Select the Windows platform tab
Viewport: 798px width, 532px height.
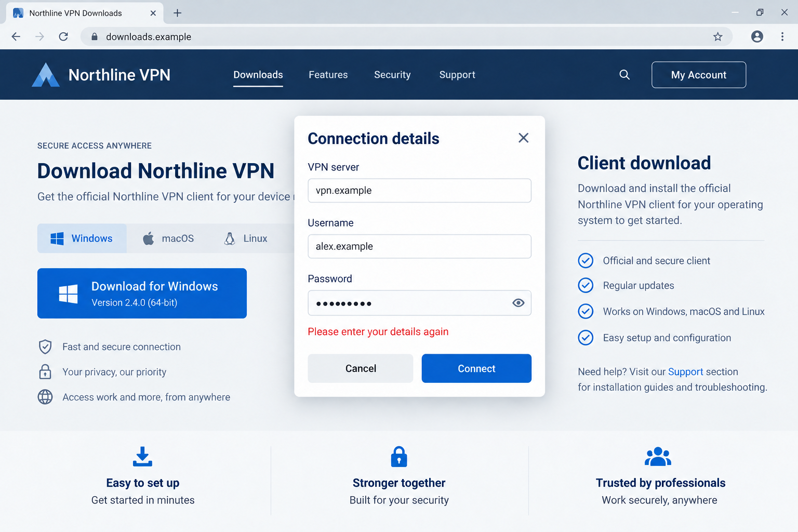[x=82, y=238]
